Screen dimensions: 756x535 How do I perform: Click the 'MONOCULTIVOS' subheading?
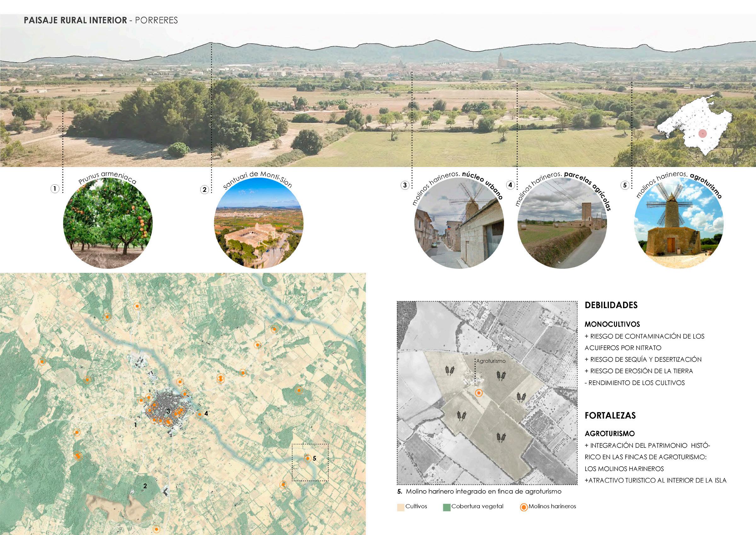coord(612,324)
